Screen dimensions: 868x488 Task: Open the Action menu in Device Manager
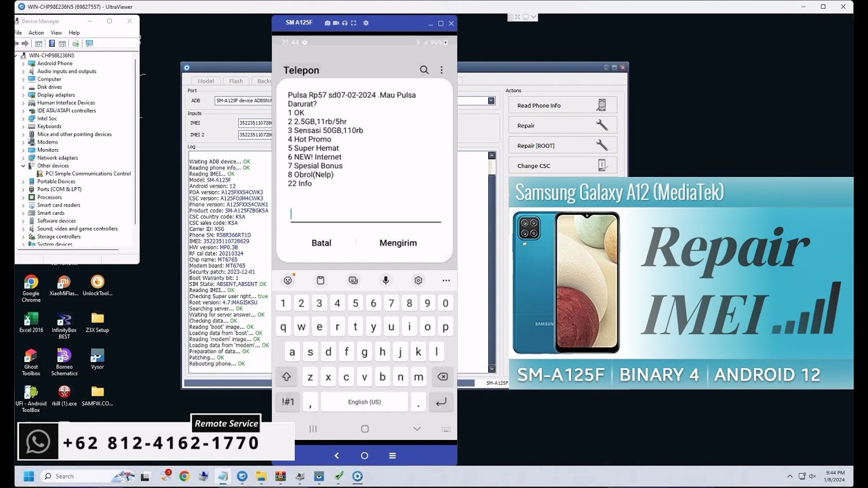click(36, 33)
